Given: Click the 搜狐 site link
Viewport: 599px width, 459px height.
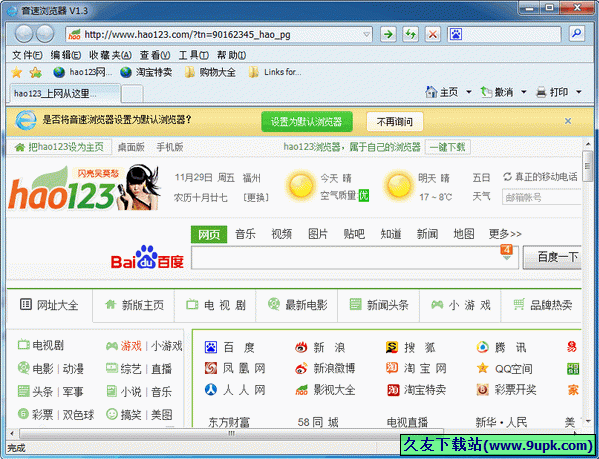Looking at the screenshot, I should (x=411, y=347).
